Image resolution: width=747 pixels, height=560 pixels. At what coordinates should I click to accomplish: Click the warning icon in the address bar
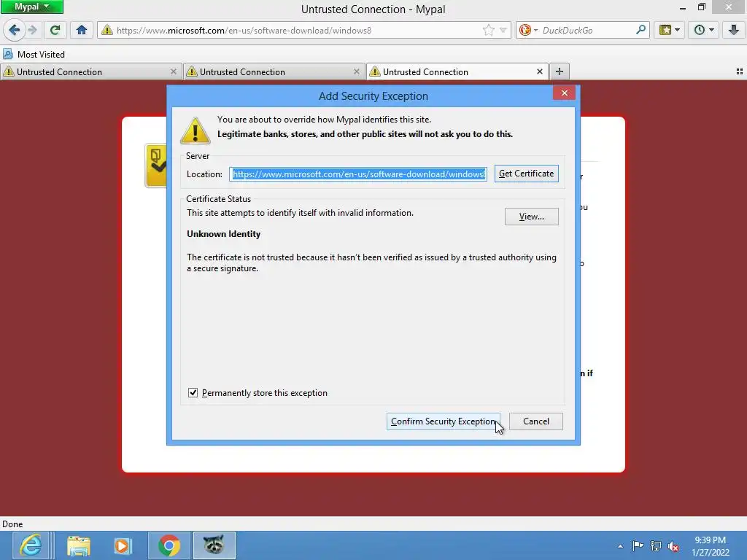click(107, 30)
